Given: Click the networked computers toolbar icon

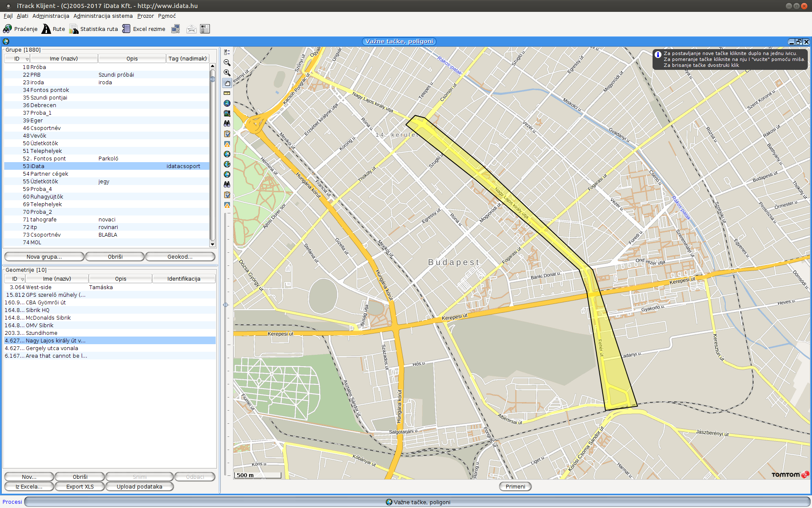Looking at the screenshot, I should [x=176, y=29].
